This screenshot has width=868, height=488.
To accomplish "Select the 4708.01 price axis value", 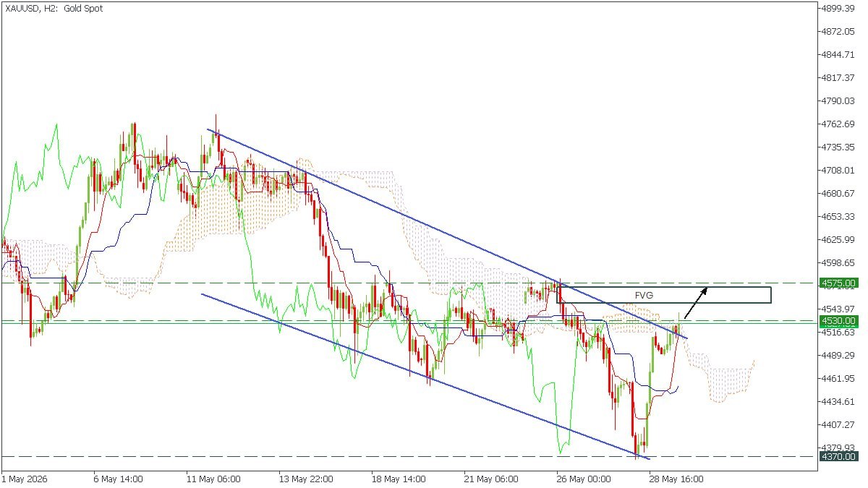I will 839,171.
